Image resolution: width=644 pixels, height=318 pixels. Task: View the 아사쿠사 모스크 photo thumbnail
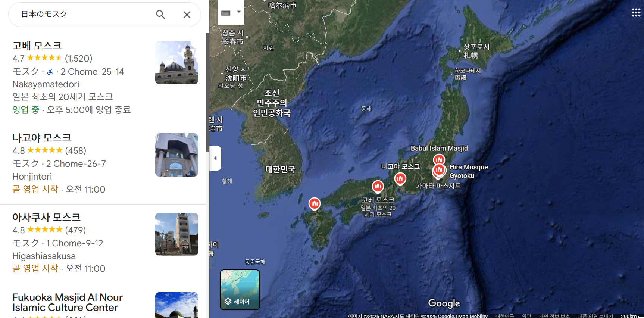176,234
